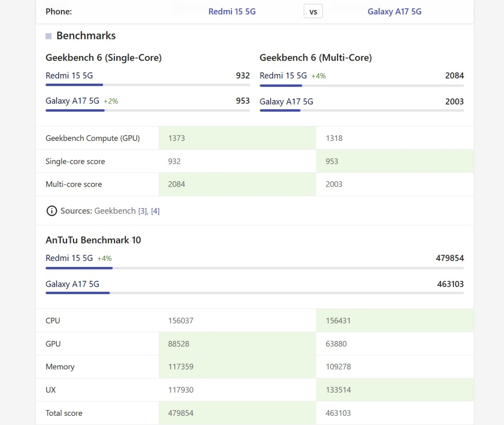Click the AnTuTu Benchmark 10 heading
This screenshot has height=425, width=504.
click(93, 240)
